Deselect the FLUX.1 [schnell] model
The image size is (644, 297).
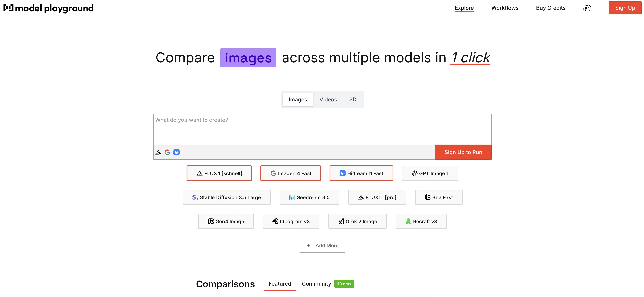point(219,173)
